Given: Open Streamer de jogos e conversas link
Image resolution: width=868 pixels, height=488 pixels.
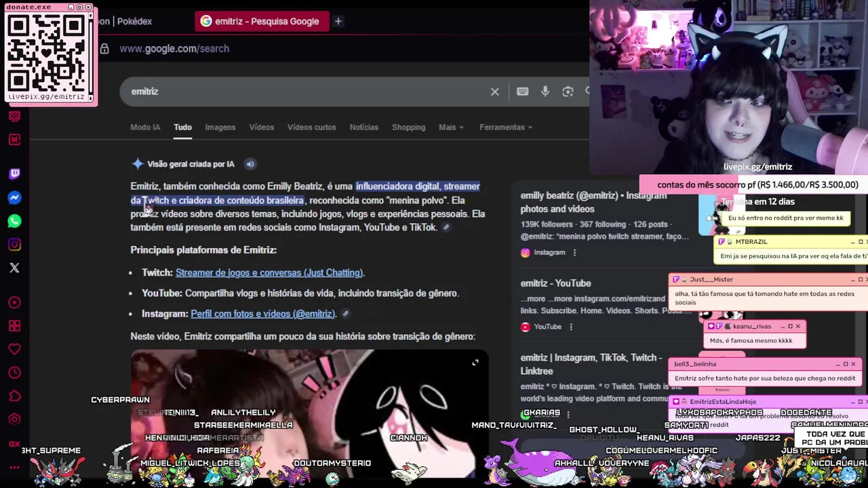Looking at the screenshot, I should click(269, 272).
